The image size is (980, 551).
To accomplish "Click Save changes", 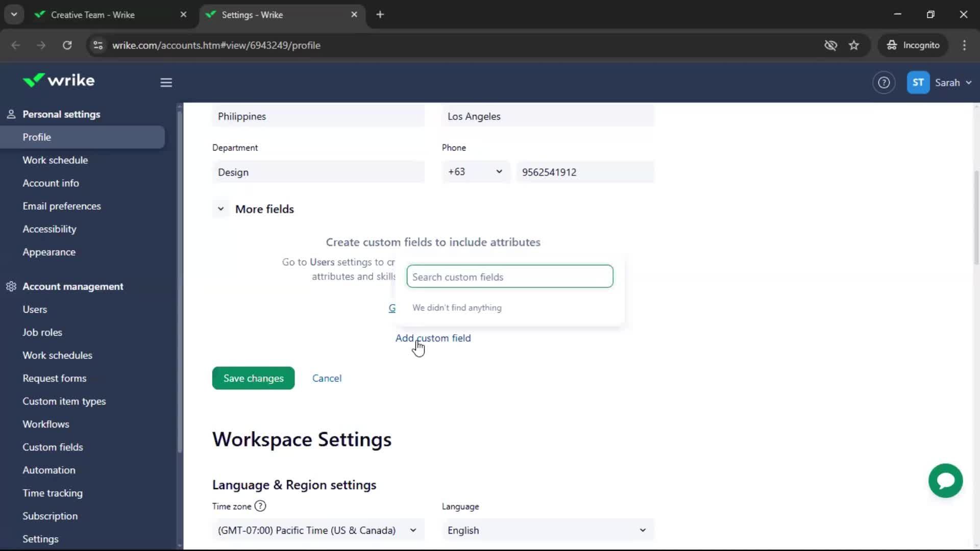I will pyautogui.click(x=253, y=378).
